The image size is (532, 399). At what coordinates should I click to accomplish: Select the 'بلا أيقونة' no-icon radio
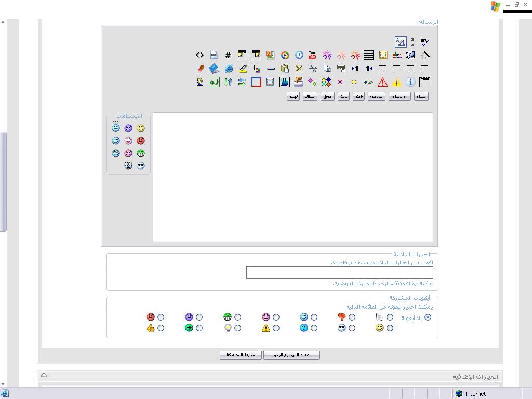(x=428, y=317)
